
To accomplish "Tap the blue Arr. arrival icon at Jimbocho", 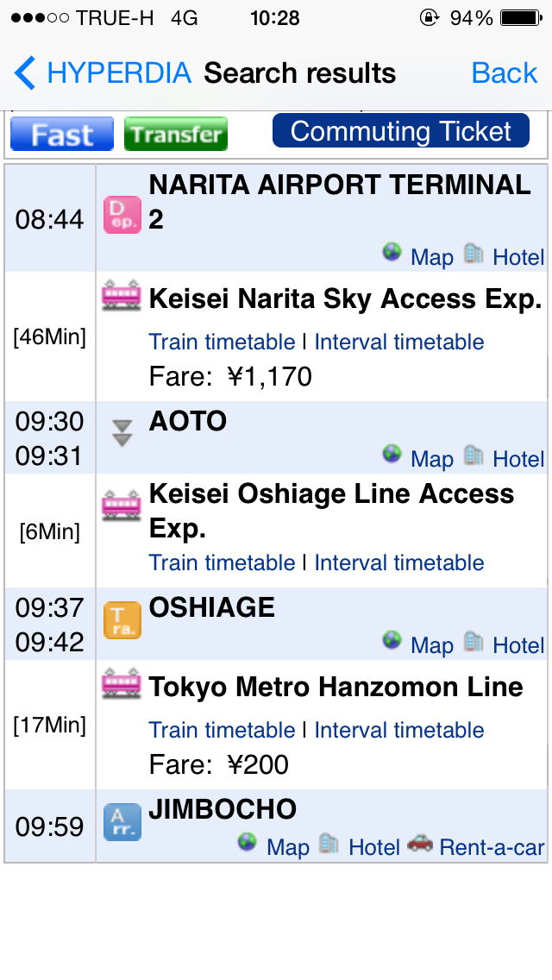I will click(x=122, y=822).
